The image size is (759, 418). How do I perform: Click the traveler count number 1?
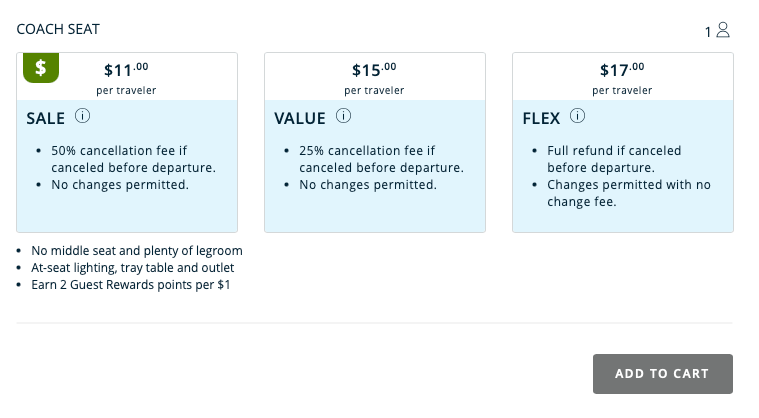pos(708,31)
